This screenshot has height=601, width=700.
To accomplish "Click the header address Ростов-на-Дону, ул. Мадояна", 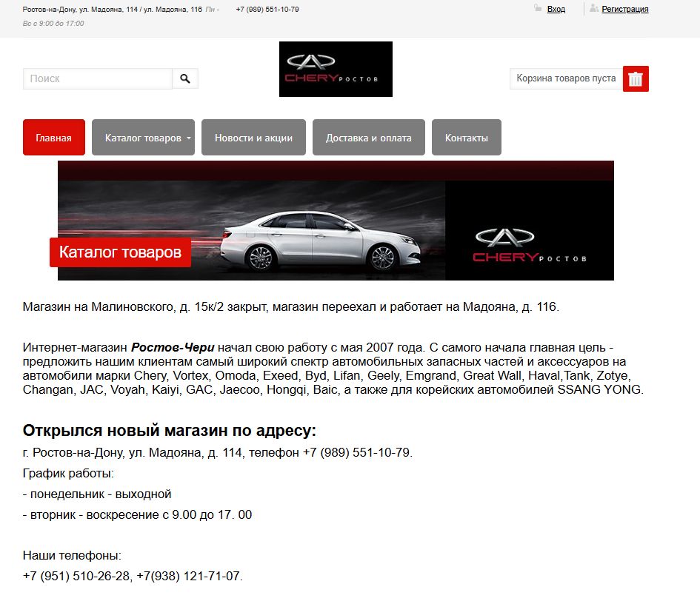I will pyautogui.click(x=113, y=10).
